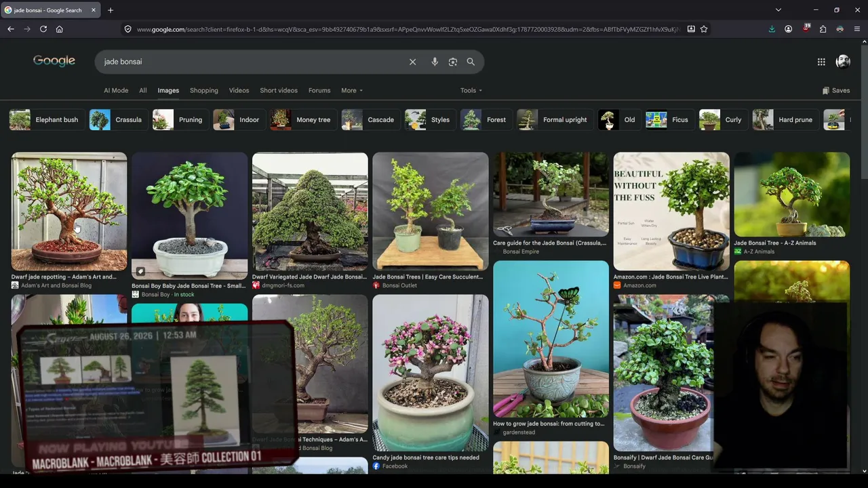Open Saves collection
The image size is (868, 488).
click(x=836, y=90)
